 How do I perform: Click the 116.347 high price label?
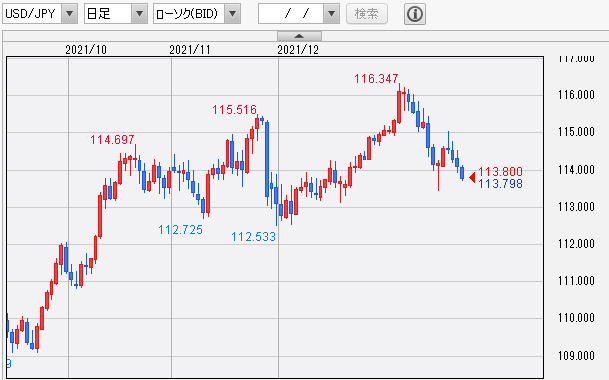tap(376, 79)
